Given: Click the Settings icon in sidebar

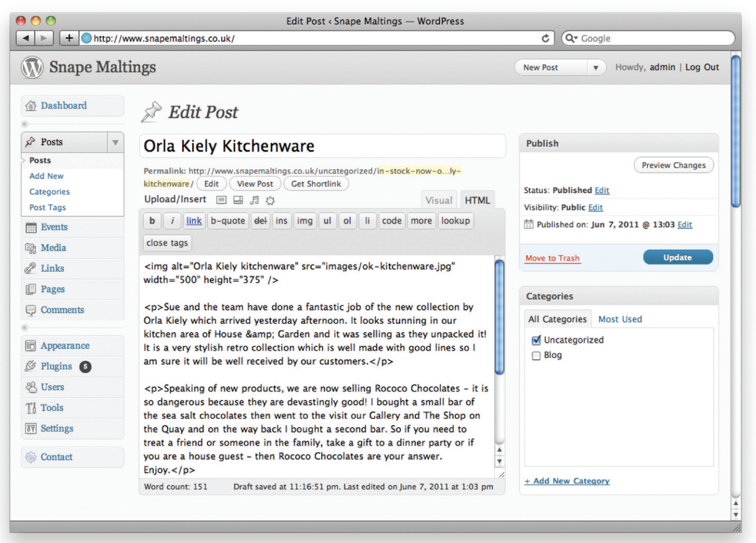Looking at the screenshot, I should [31, 428].
